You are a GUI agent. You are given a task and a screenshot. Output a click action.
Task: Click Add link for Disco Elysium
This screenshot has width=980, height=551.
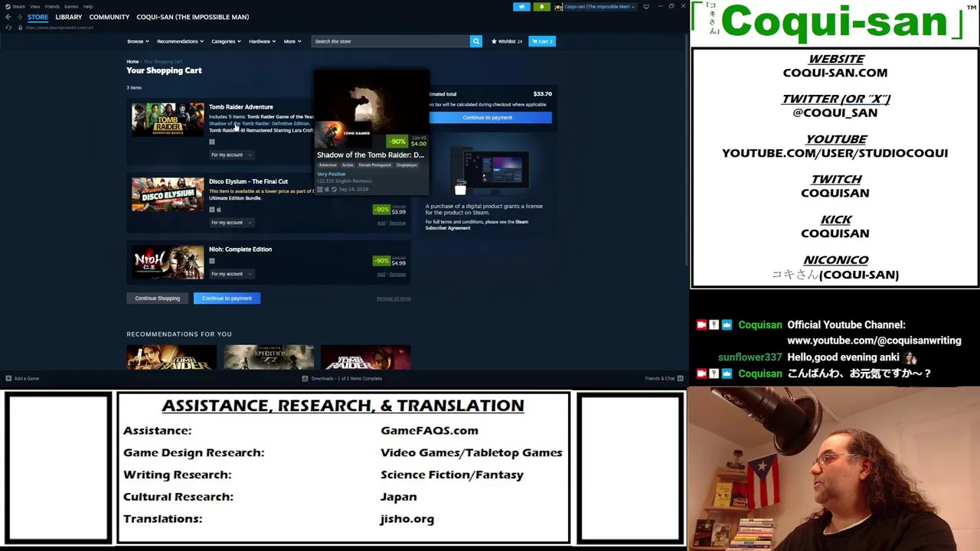click(381, 223)
